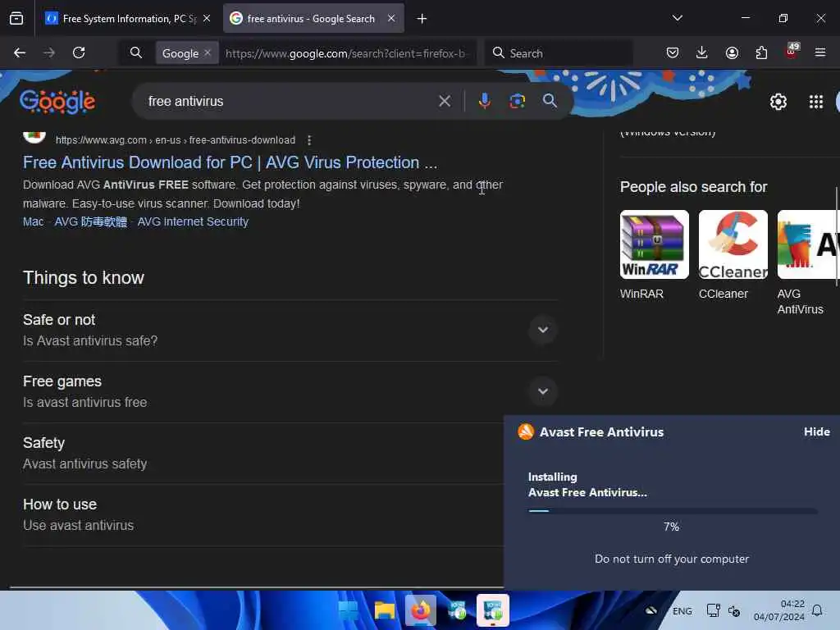Open the network tray icon
Image resolution: width=840 pixels, height=630 pixels.
pyautogui.click(x=713, y=610)
